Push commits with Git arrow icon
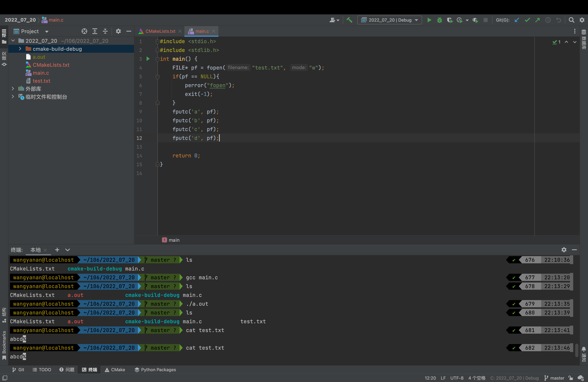588x382 pixels. click(537, 20)
